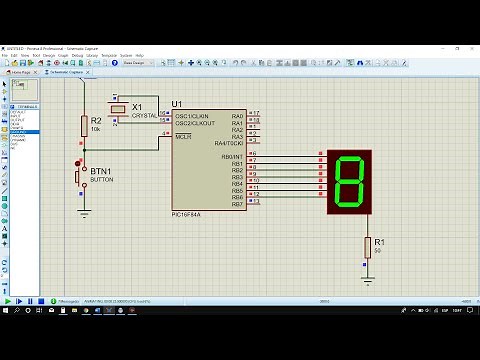Open the Task View taskbar icon
The width and height of the screenshot is (480, 360).
pos(39,310)
